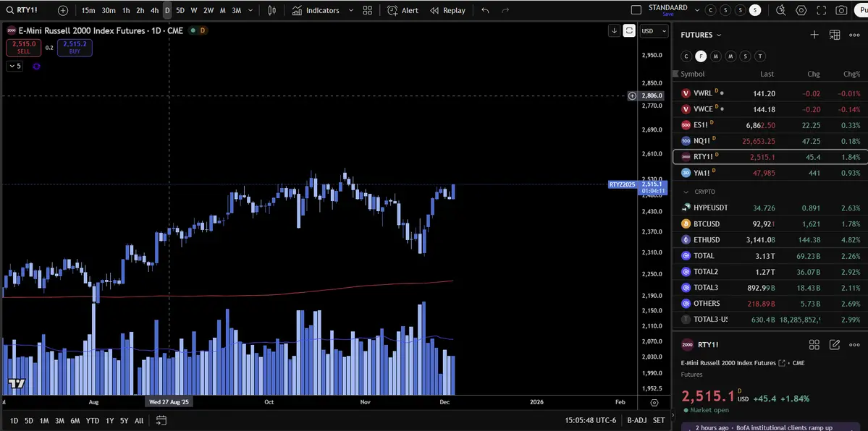Click the down-arrow button near price scale
The height and width of the screenshot is (431, 868).
tap(614, 31)
